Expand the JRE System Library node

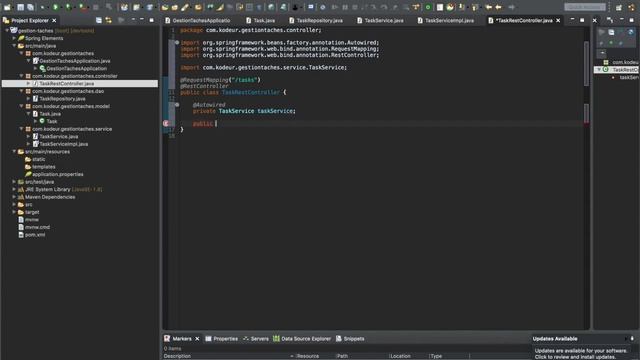click(14, 189)
